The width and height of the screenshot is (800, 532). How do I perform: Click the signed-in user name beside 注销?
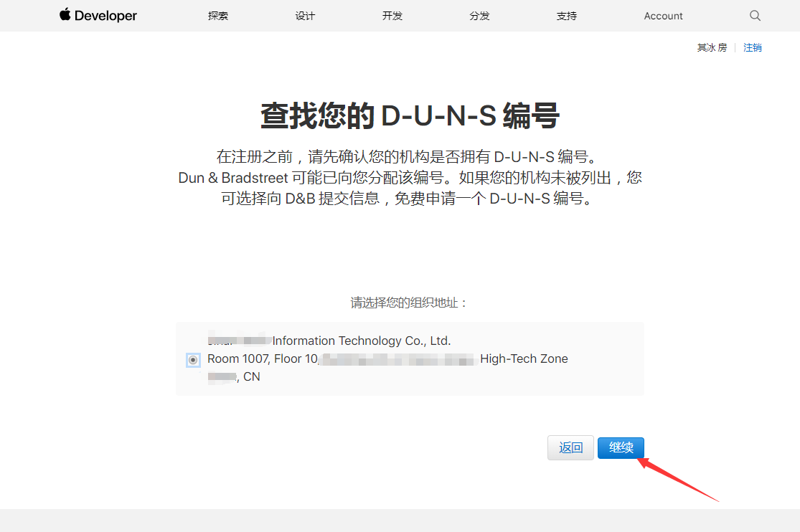712,48
